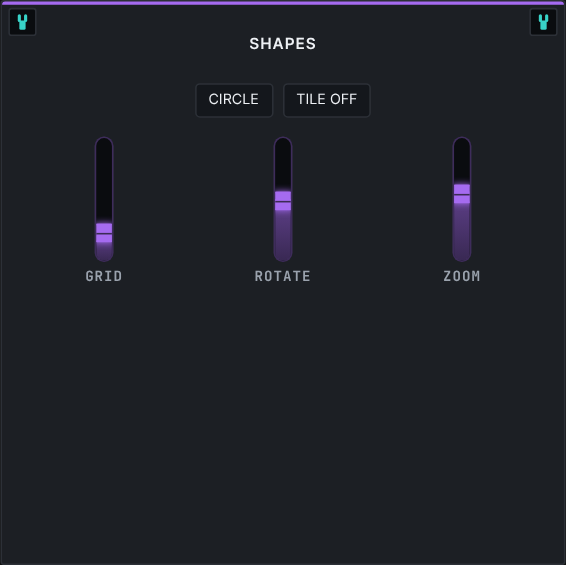Click the teal plug icon at top-right
566x565 pixels.
543,22
